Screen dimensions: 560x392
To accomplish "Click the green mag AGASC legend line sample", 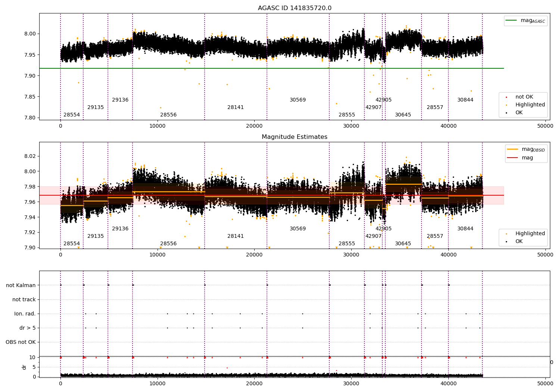I will point(511,21).
